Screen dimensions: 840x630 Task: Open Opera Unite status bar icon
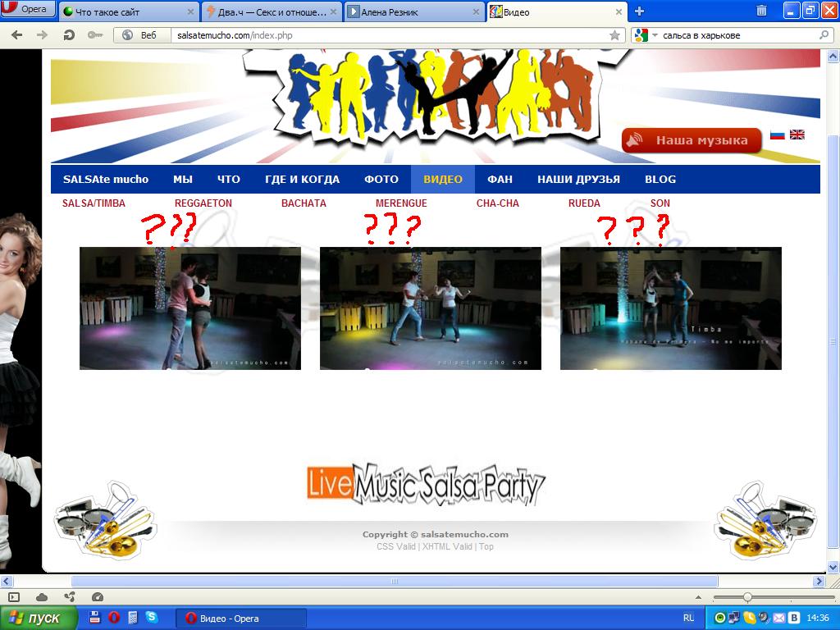click(70, 597)
